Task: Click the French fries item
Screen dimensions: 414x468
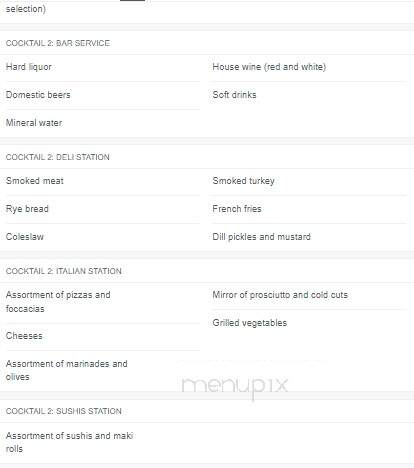Action: [237, 209]
